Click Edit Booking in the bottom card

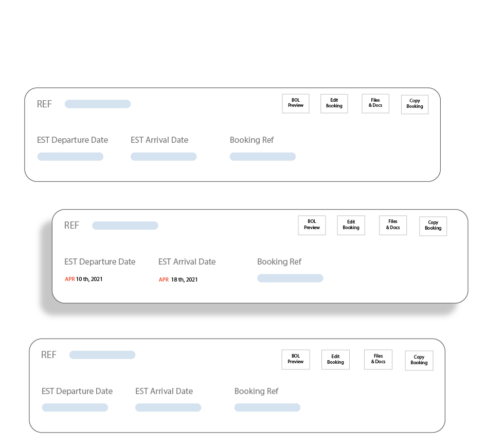coord(336,360)
